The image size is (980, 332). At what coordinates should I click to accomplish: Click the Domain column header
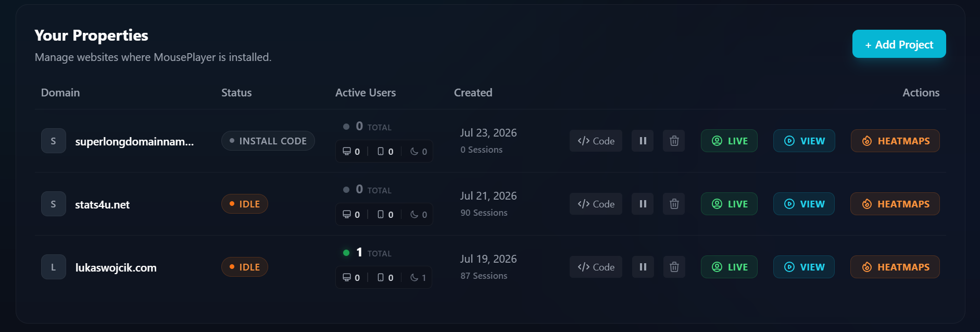pos(60,93)
